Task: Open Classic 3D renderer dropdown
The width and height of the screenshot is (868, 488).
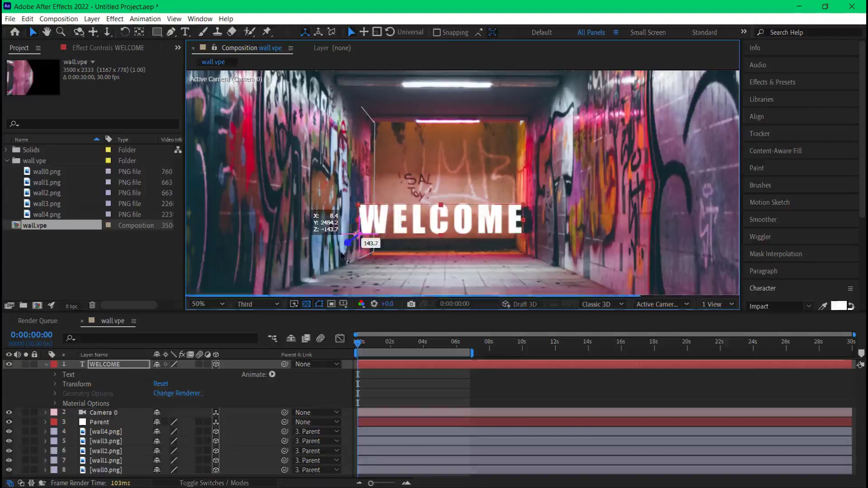Action: click(602, 304)
